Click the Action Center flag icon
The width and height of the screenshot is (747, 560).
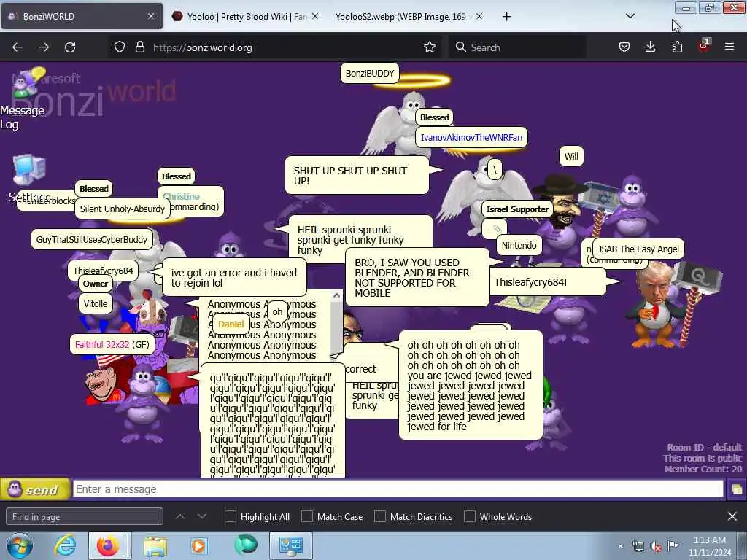673,546
